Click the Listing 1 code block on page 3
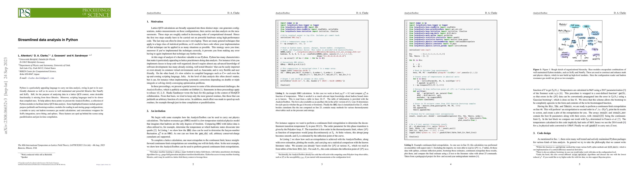 [322, 54]
